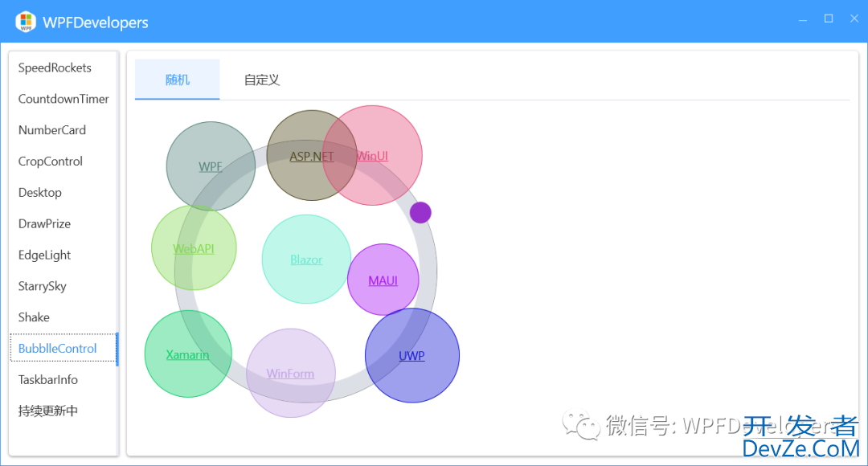Click the 持续更新中 sidebar item

63,411
